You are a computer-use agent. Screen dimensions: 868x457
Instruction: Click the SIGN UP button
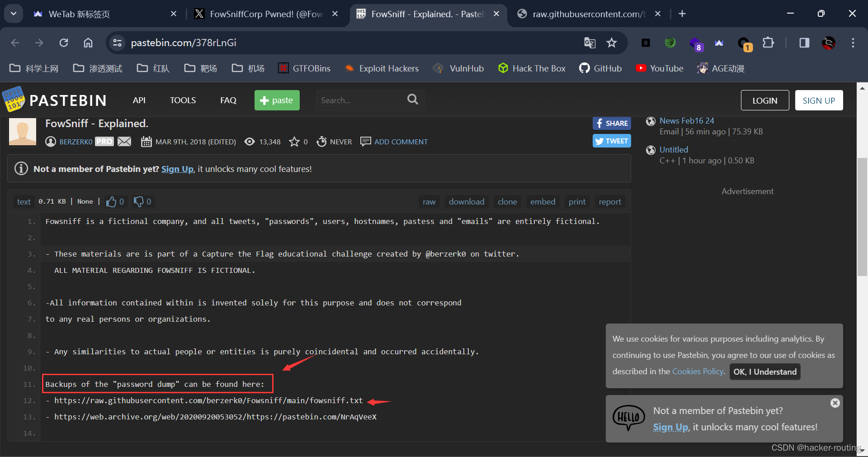pos(819,100)
